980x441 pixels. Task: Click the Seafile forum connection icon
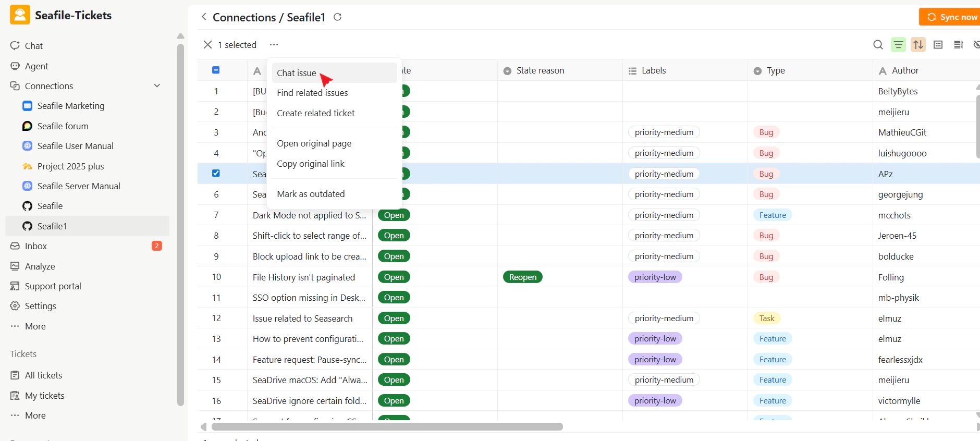[28, 126]
